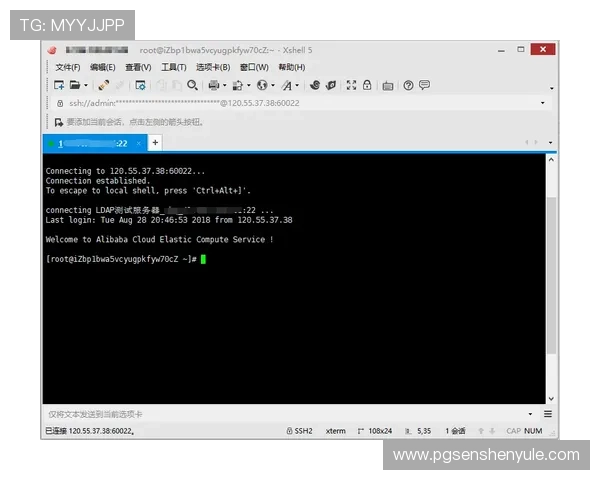
Task: Open the 文件(F) menu
Action: 68,67
